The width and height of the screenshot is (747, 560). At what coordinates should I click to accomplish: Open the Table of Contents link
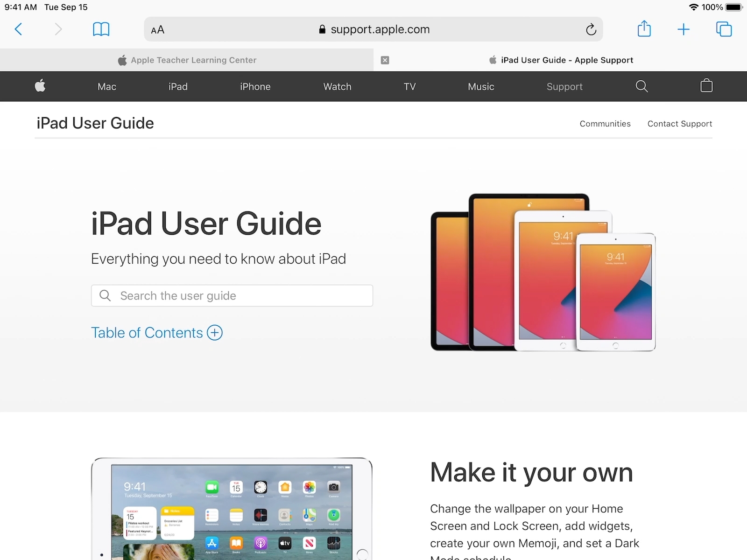tap(147, 333)
